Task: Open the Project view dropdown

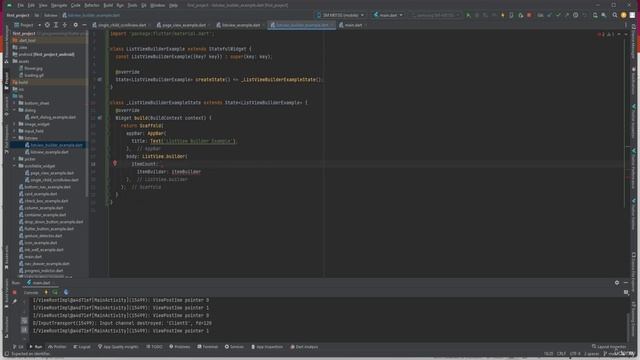Action: tap(27, 25)
